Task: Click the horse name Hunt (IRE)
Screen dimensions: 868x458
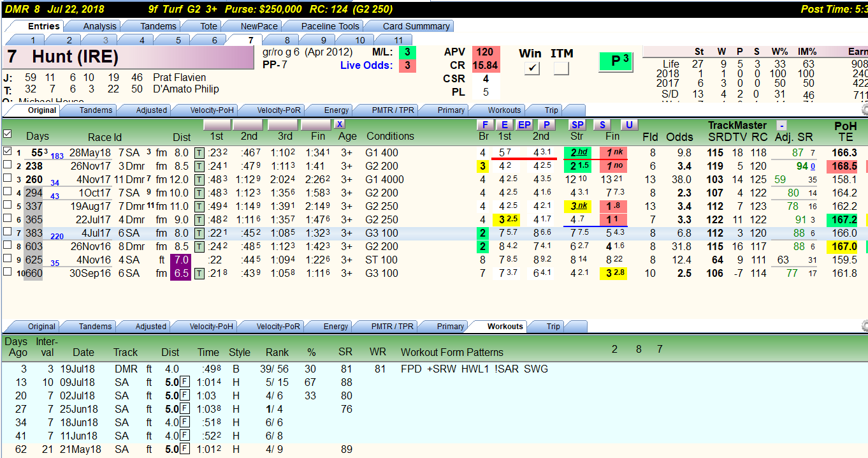Action: pyautogui.click(x=75, y=57)
